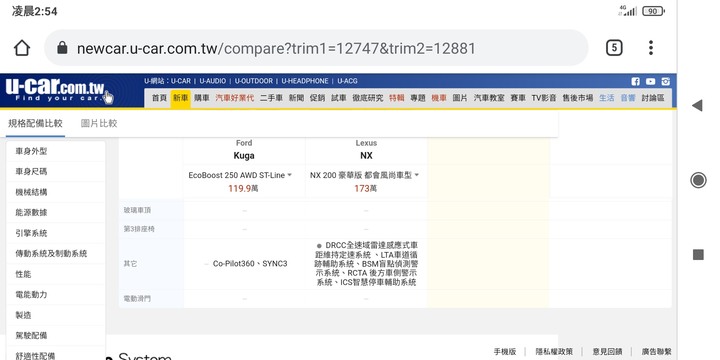Open U-CAR Facebook page icon
Screen dimensions: 720x360
pyautogui.click(x=636, y=81)
